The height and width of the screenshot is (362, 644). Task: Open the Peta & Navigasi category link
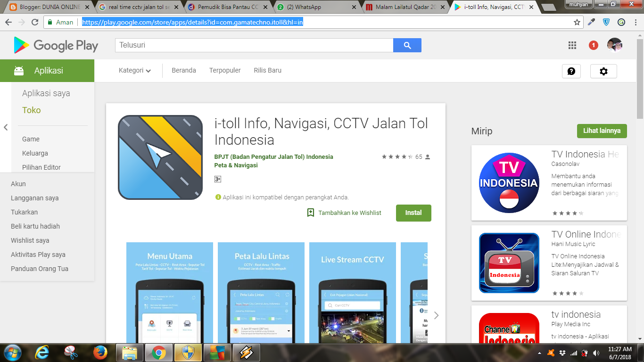[x=236, y=165]
